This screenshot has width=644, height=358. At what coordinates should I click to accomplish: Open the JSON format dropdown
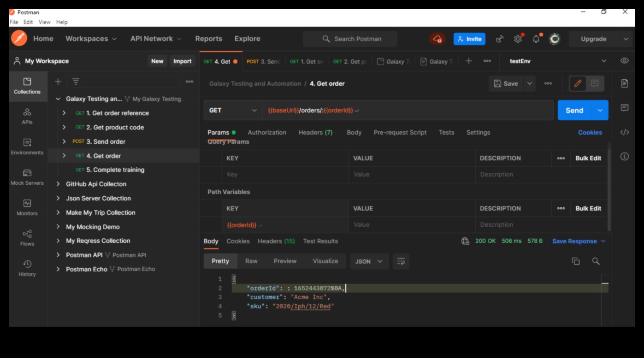point(369,261)
